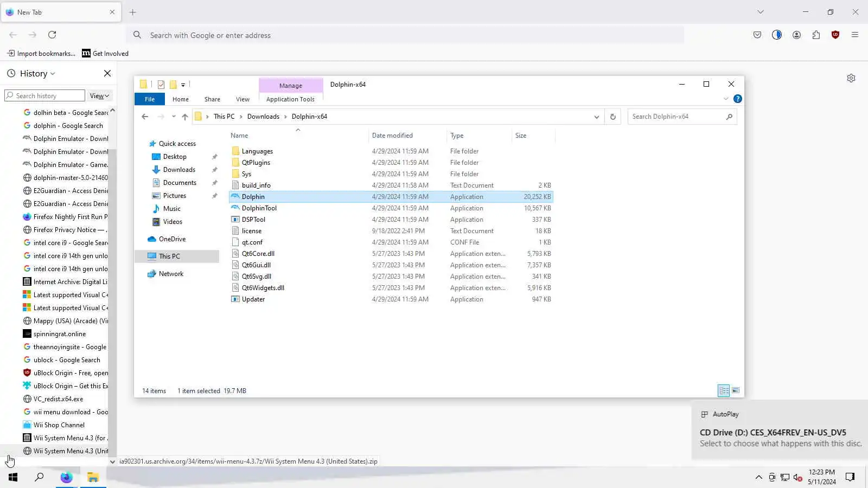Viewport: 868px width, 488px height.
Task: Show hidden system tray icons
Action: 758,477
